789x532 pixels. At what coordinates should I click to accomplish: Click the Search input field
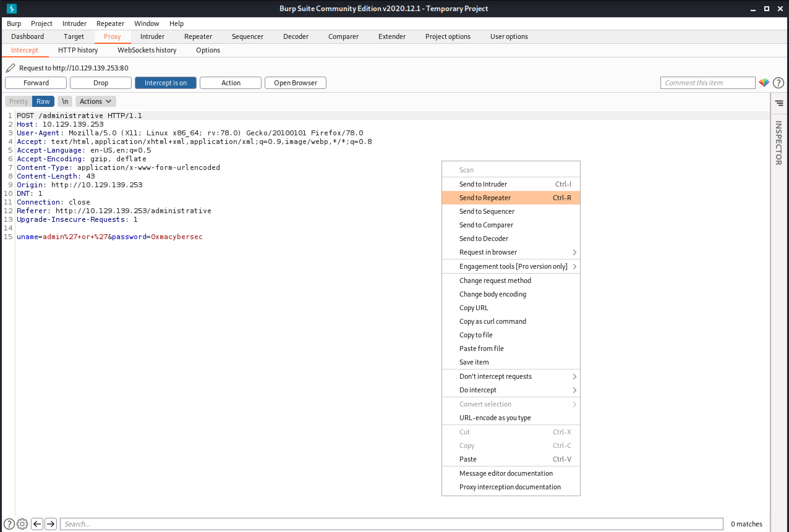click(391, 524)
